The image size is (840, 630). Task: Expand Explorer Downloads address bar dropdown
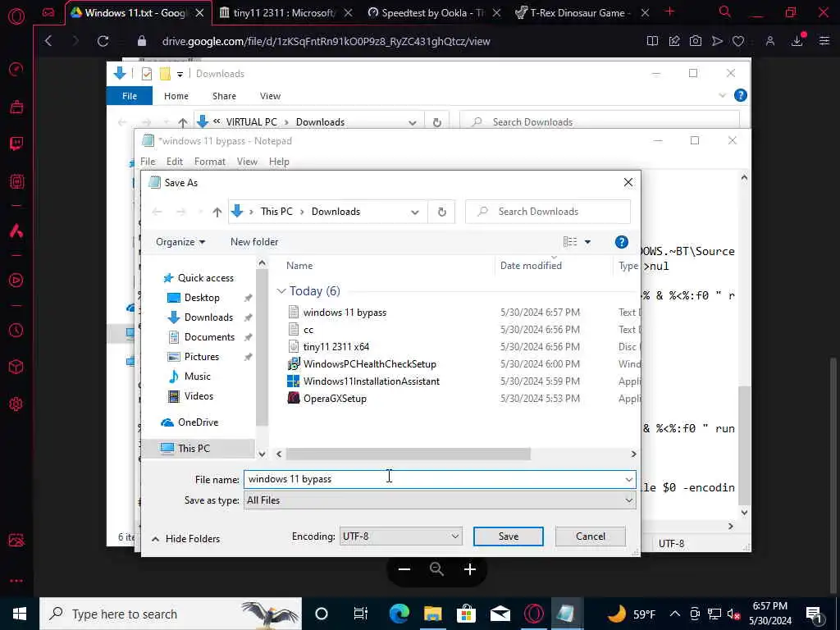tap(412, 123)
